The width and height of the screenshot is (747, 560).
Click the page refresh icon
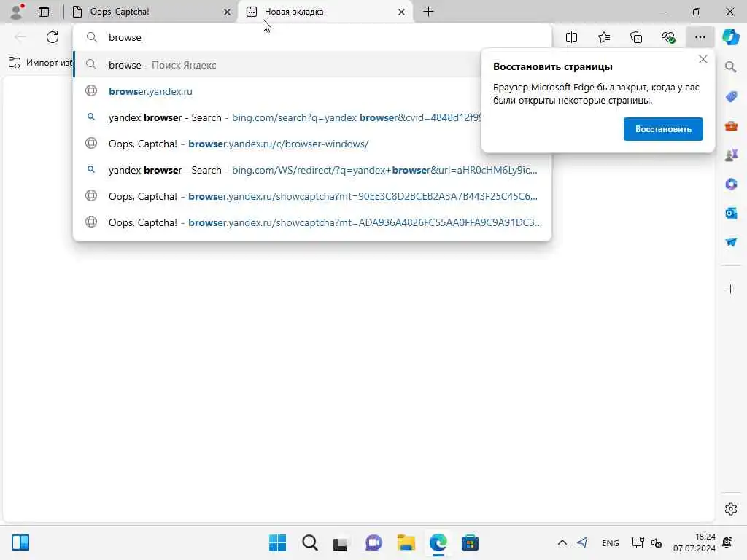tap(53, 37)
